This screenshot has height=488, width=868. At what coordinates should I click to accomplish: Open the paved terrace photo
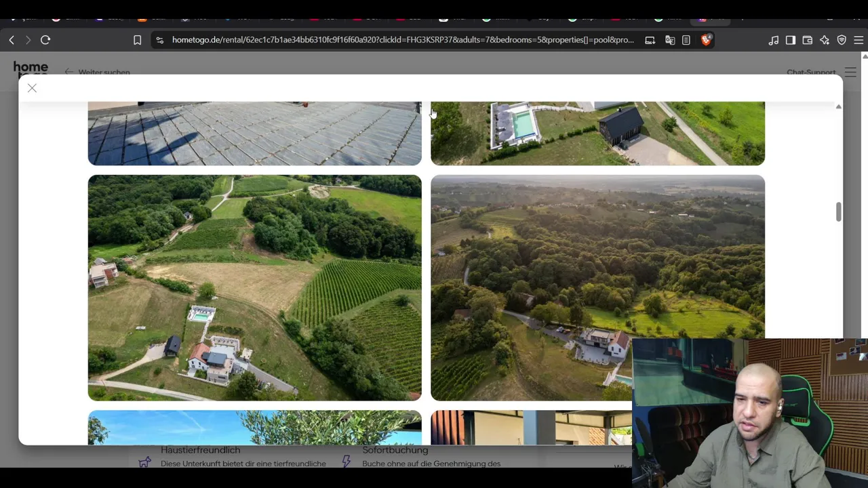254,134
